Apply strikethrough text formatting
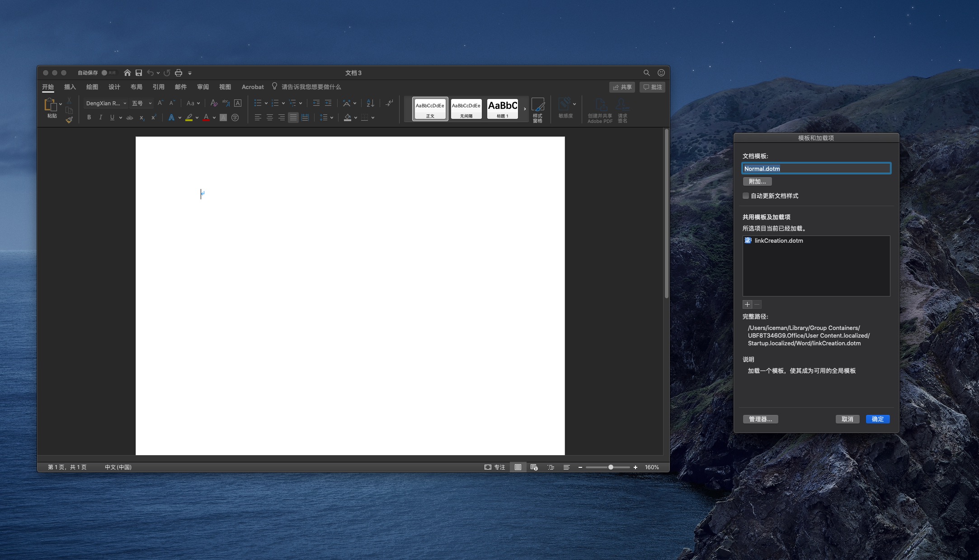The width and height of the screenshot is (979, 560). tap(130, 118)
